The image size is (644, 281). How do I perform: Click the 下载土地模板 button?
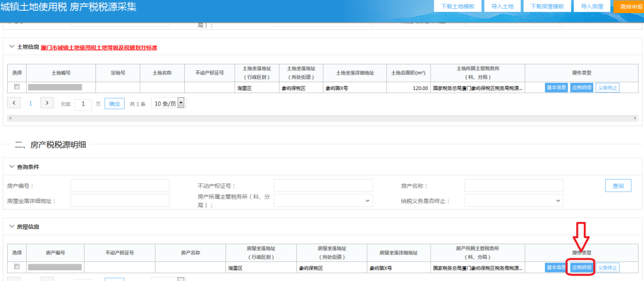(457, 7)
